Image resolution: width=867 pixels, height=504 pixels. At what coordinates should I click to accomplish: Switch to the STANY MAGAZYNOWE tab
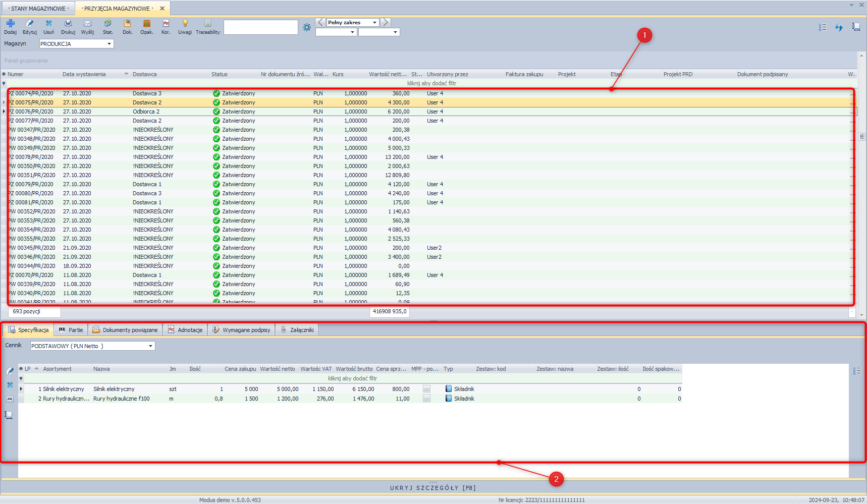coord(38,9)
